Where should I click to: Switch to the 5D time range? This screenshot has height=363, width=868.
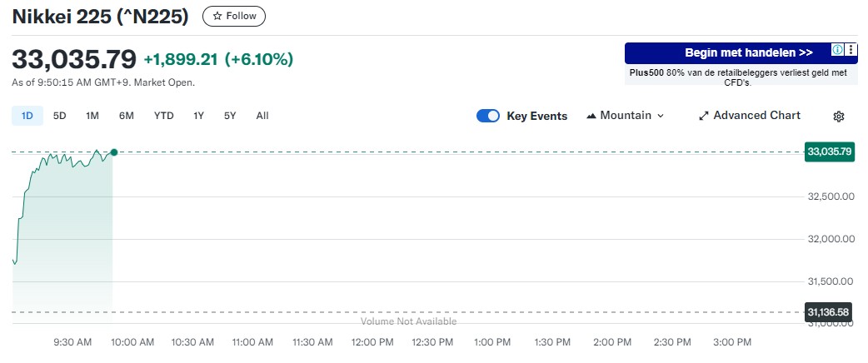(59, 116)
